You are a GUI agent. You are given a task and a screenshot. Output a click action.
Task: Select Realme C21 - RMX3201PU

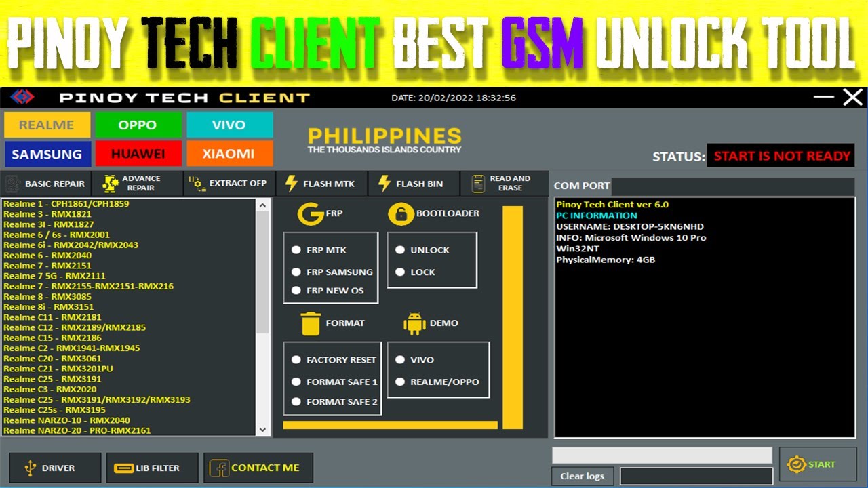[x=58, y=369]
